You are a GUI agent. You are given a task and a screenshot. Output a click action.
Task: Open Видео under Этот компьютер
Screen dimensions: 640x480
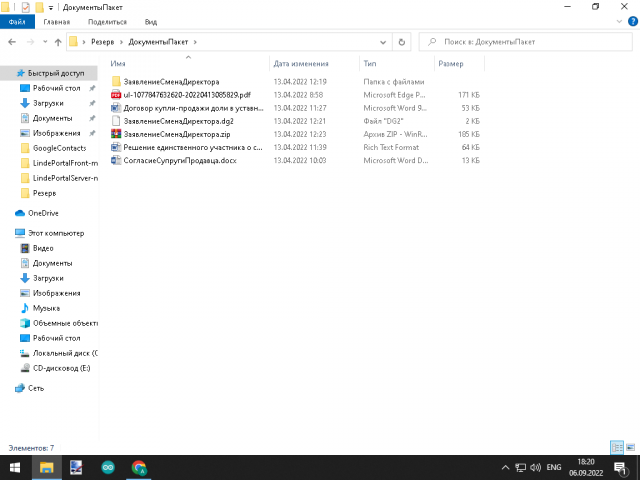tap(43, 248)
